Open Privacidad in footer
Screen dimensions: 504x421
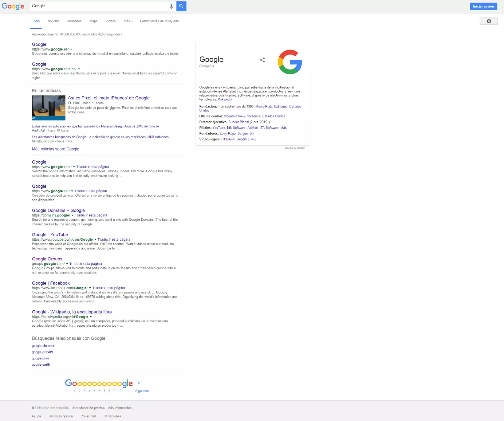coord(88,416)
